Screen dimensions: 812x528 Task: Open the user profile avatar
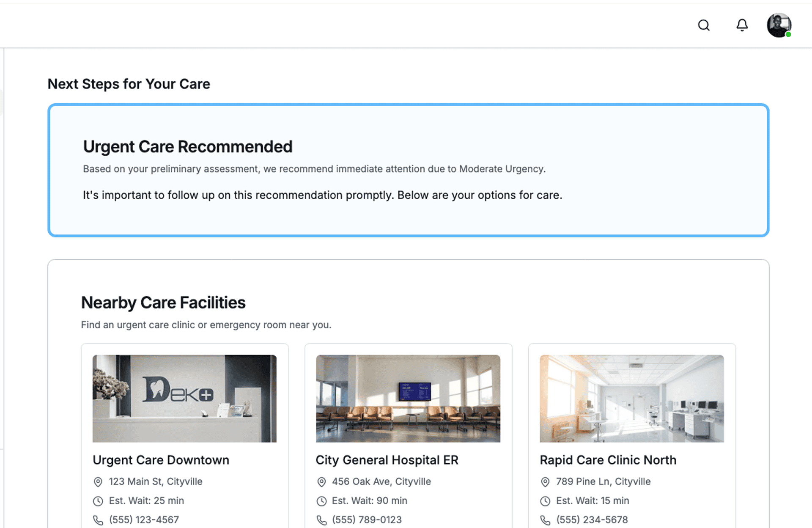coord(779,25)
